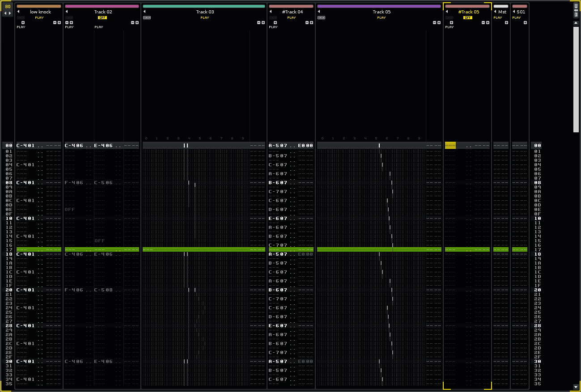
Task: Remove an effect column from Track 03
Action: (259, 22)
